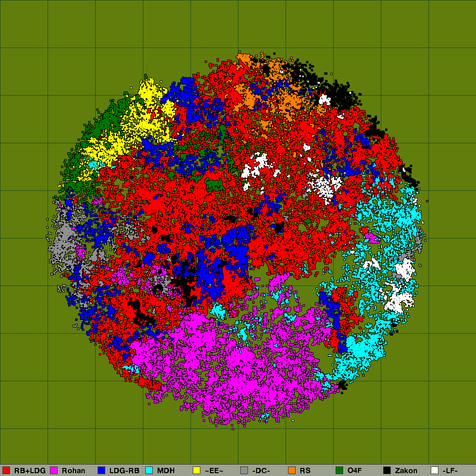The image size is (476, 476).
Task: Click the cyan MDH legend swatch
Action: click(x=149, y=470)
